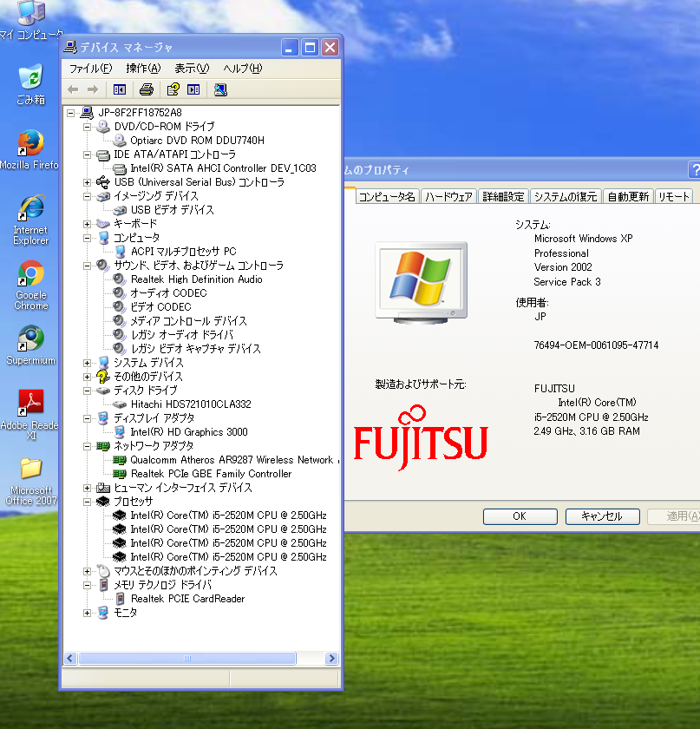Click the Back arrow in Device Manager toolbar
Viewport: 700px width, 729px height.
(x=73, y=89)
